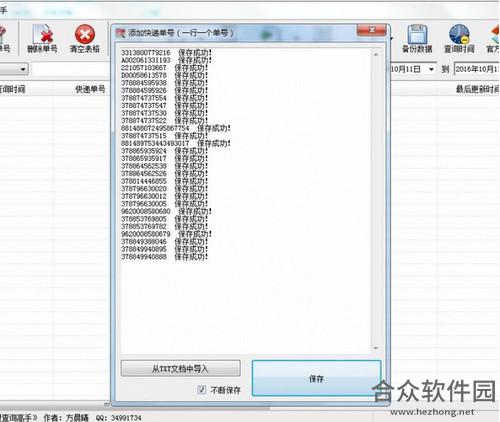Click the QQ: 34991734 status bar text
Screen dimensions: 500x422
pyautogui.click(x=119, y=418)
